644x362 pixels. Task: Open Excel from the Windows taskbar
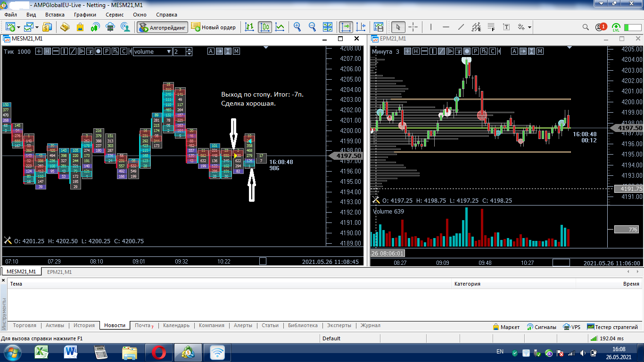[x=42, y=352]
